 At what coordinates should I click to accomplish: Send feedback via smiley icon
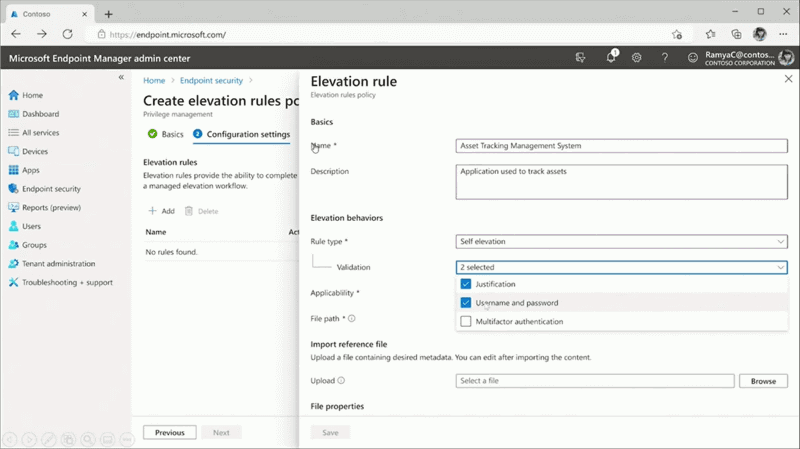click(692, 58)
